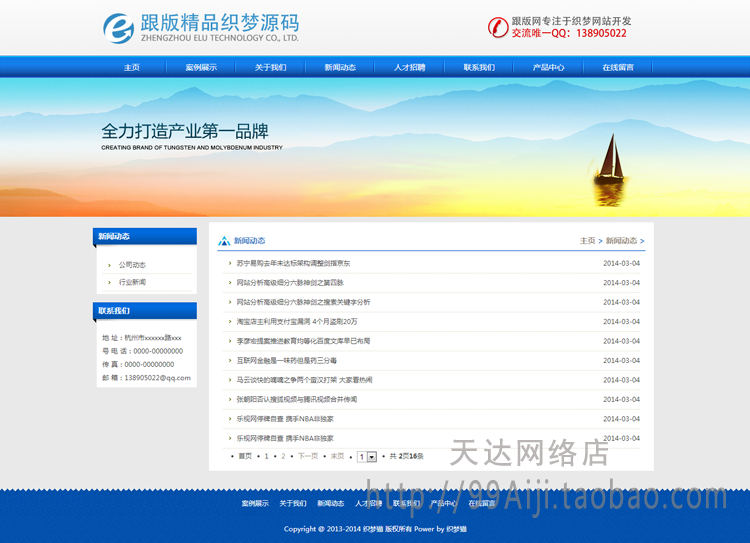750x543 pixels.
Task: Open article 网站分析高级细分六脉神剑之搜索关键字分析
Action: (303, 302)
